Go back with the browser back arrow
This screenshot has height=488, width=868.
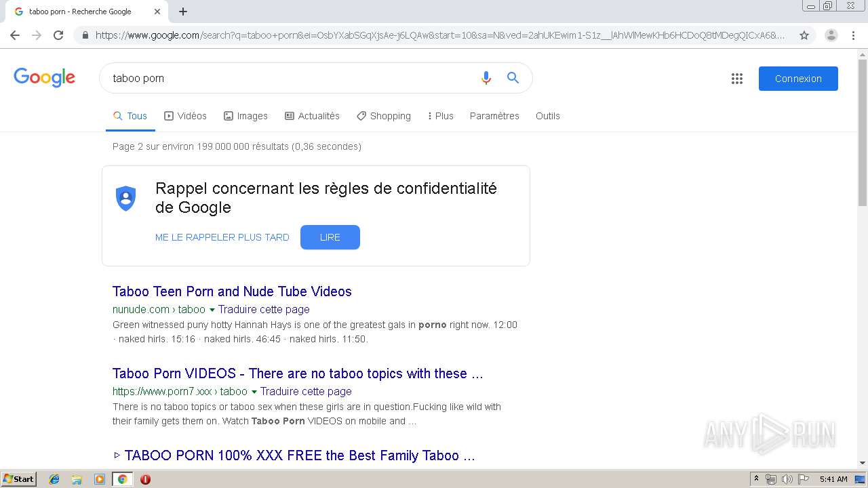(x=15, y=35)
